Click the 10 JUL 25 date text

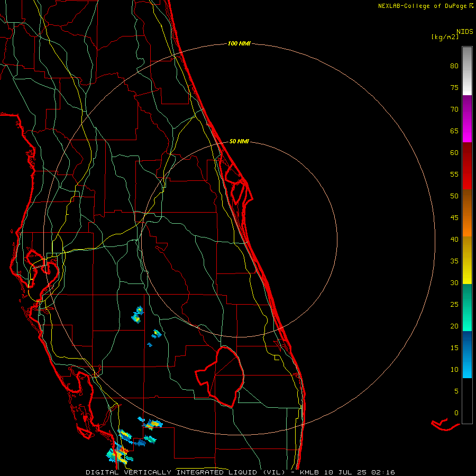(346, 472)
